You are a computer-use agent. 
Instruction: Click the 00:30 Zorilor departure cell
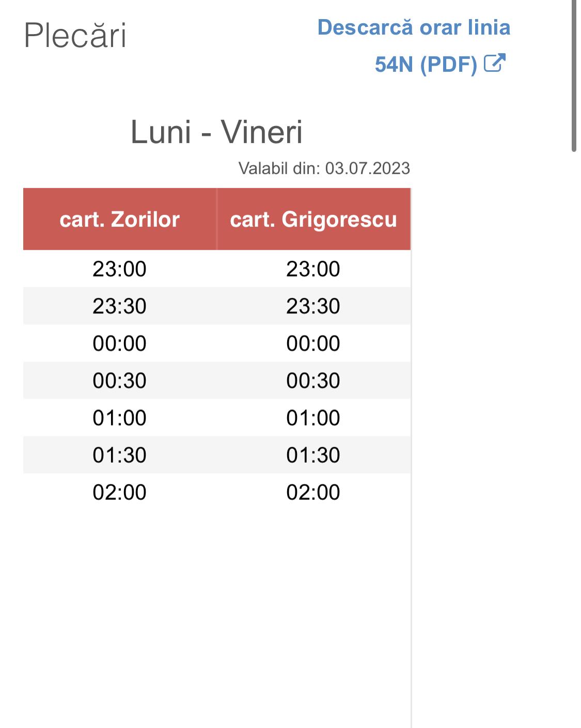tap(120, 381)
